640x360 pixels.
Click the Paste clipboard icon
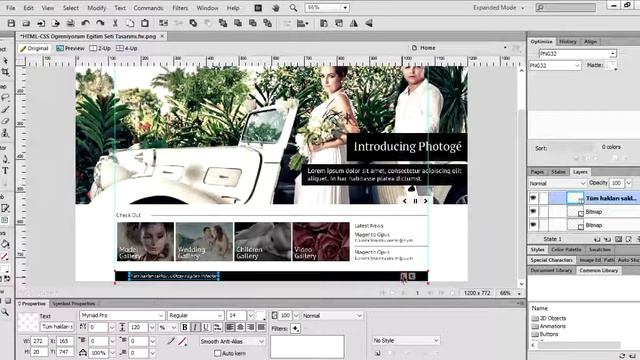(144, 23)
